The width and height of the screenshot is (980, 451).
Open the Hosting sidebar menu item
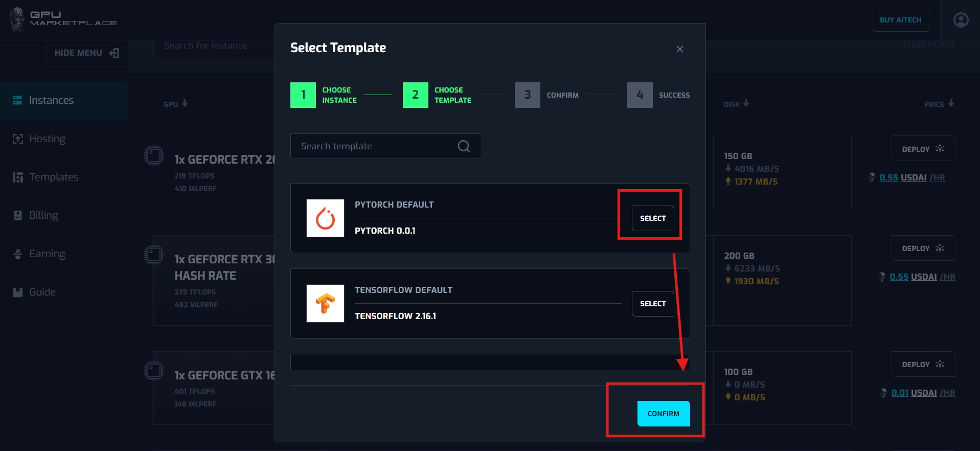pos(47,139)
